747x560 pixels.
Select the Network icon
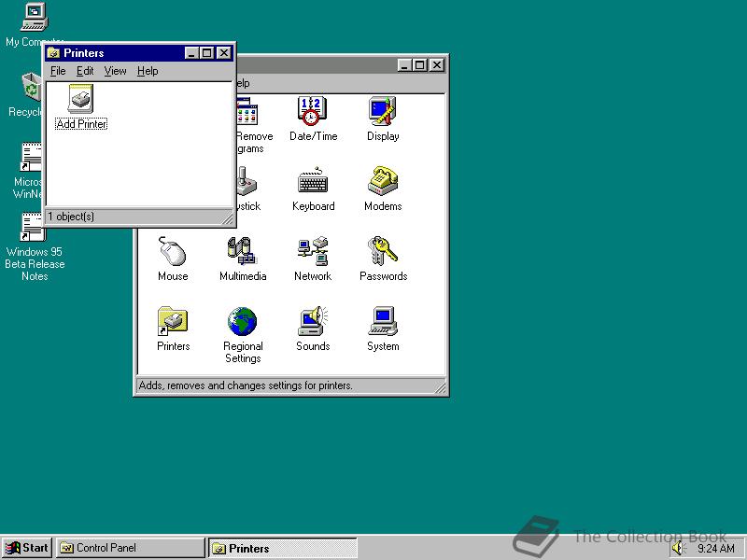pos(313,251)
